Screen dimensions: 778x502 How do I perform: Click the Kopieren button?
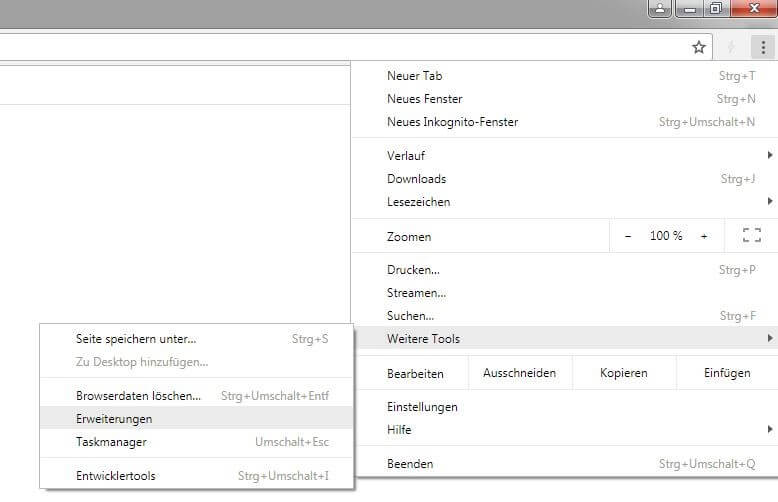(x=623, y=373)
